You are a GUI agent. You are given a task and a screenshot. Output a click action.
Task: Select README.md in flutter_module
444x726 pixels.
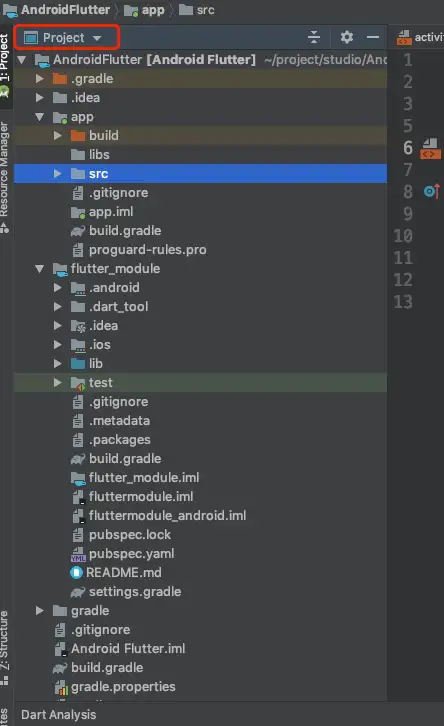tap(124, 572)
